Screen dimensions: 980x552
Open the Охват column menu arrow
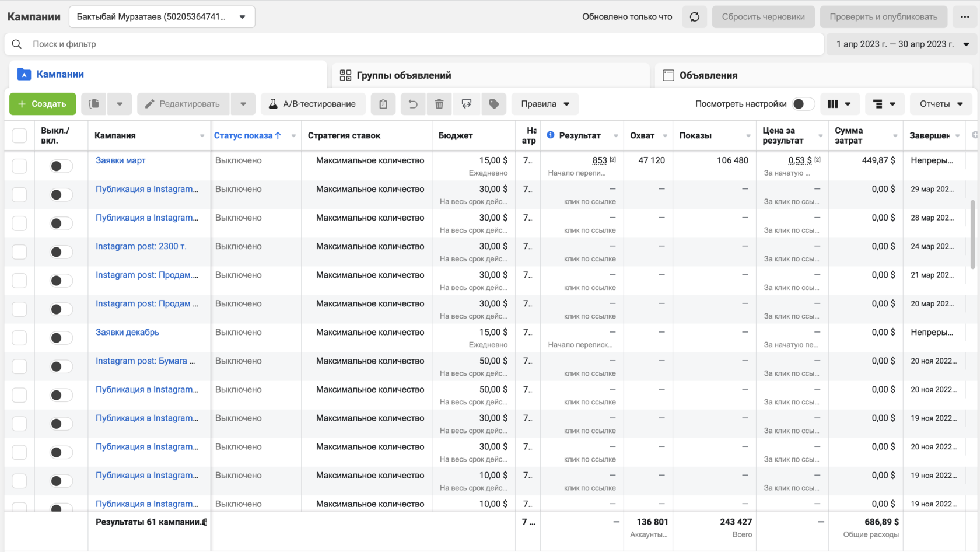[x=664, y=136]
